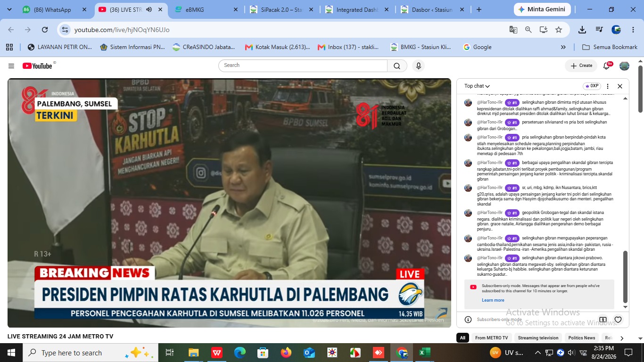Select the All chip
Image resolution: width=644 pixels, height=362 pixels.
463,338
